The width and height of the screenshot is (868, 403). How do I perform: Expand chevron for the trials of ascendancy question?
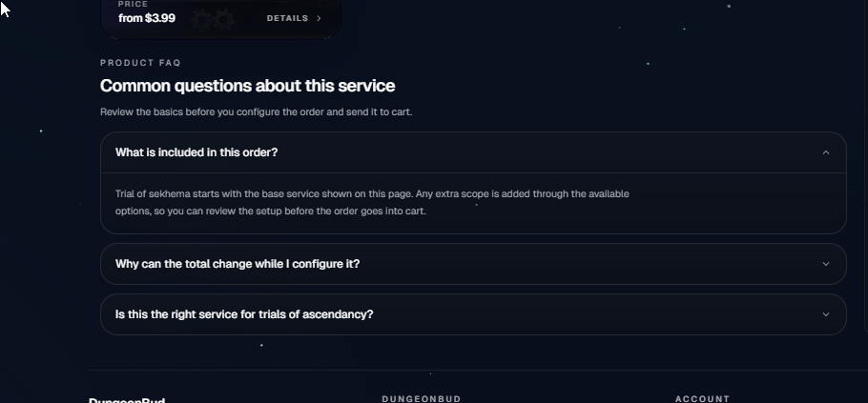826,314
